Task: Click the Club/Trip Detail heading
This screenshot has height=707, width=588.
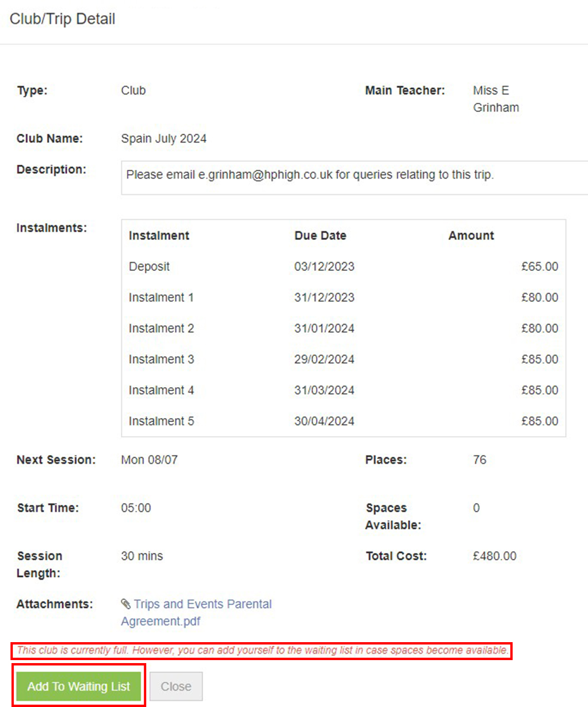Action: click(62, 19)
